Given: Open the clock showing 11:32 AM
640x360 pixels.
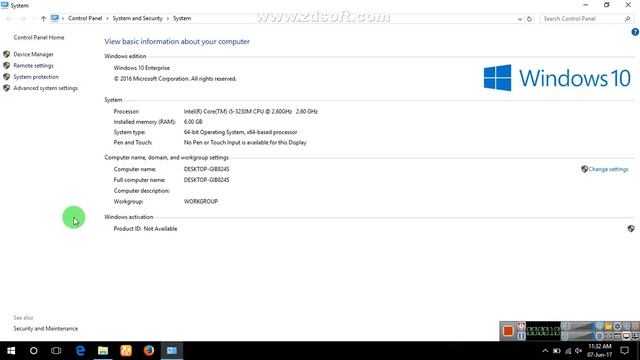Looking at the screenshot, I should click(600, 351).
